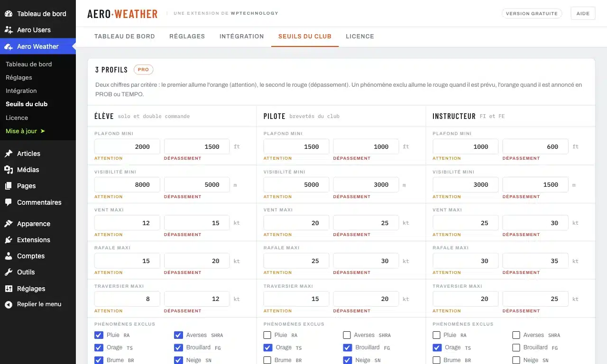Open Licence in the Aero Weather submenu

click(17, 118)
